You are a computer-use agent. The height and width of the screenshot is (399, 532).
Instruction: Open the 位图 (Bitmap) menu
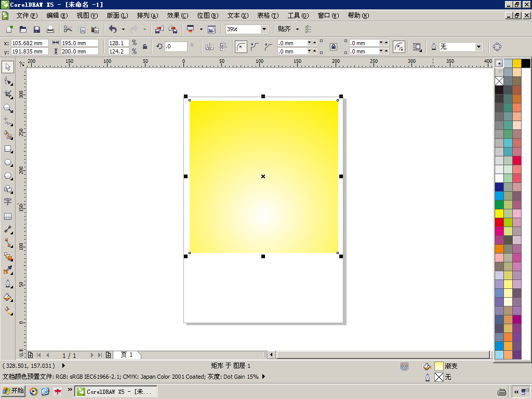[208, 16]
